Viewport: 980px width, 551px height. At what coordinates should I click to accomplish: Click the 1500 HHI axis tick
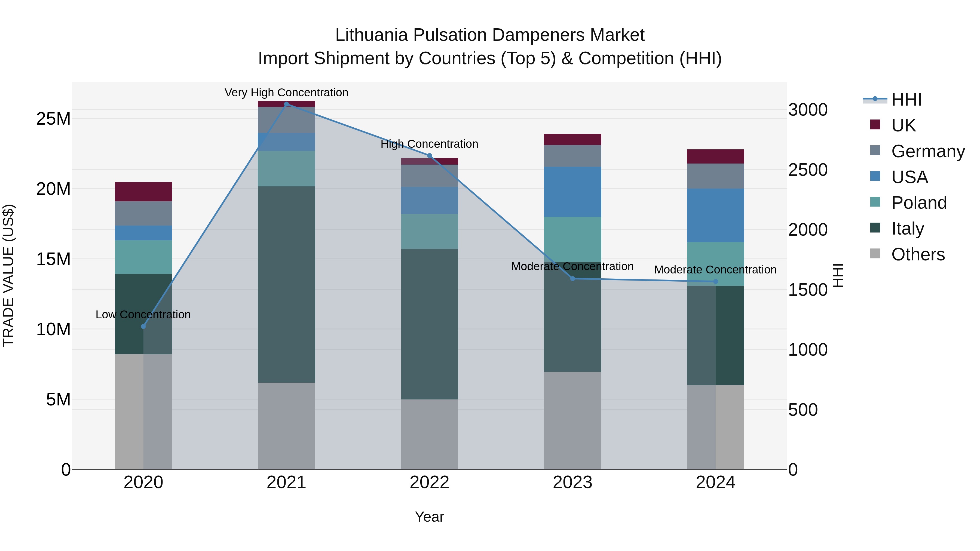pyautogui.click(x=808, y=290)
